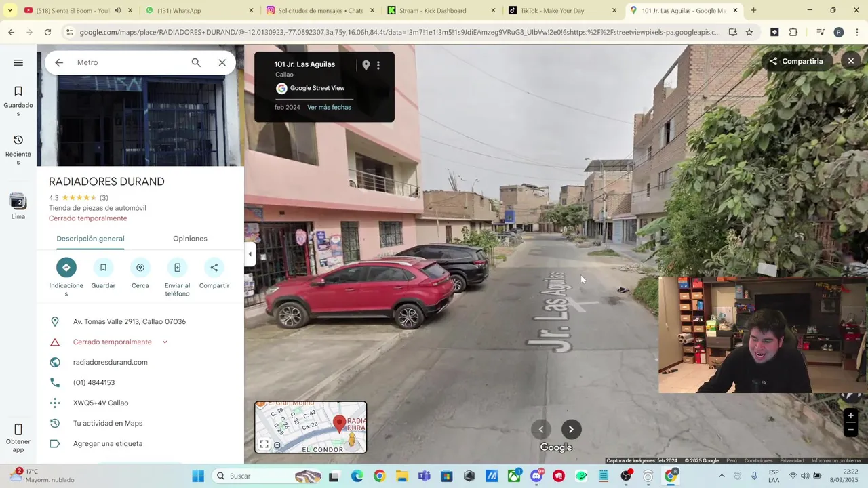Open three-dot options in Street View card

(378, 65)
